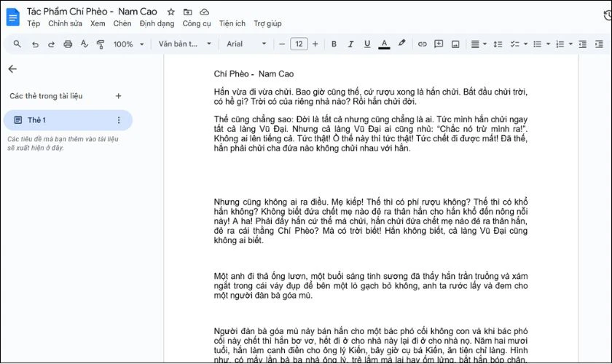Open the Arial font dropdown
The width and height of the screenshot is (612, 364).
pos(246,44)
